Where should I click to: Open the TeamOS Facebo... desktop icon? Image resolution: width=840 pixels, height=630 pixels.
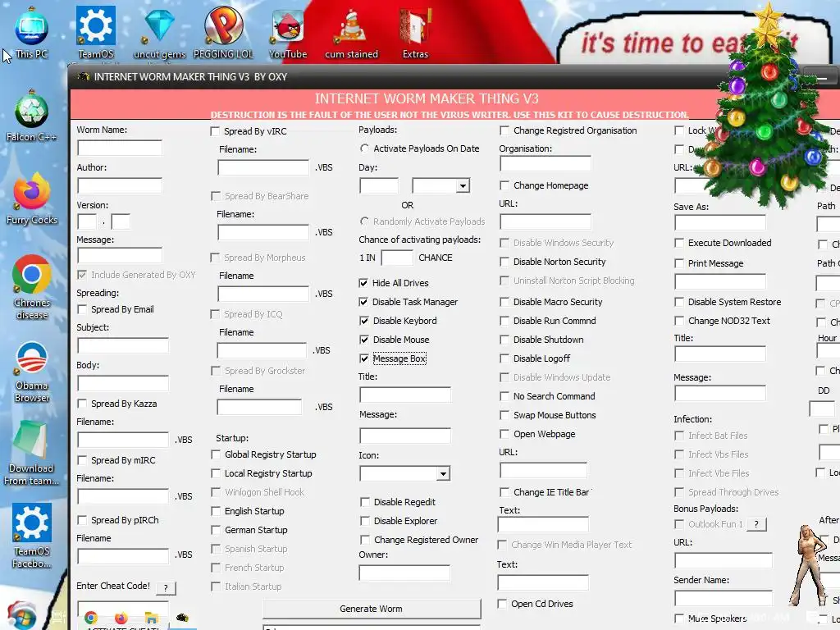[32, 536]
